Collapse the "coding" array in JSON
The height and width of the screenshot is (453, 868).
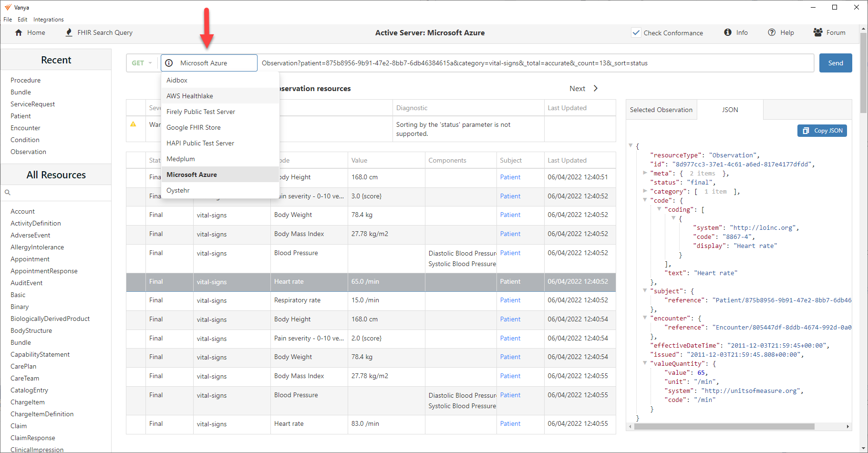pyautogui.click(x=659, y=209)
